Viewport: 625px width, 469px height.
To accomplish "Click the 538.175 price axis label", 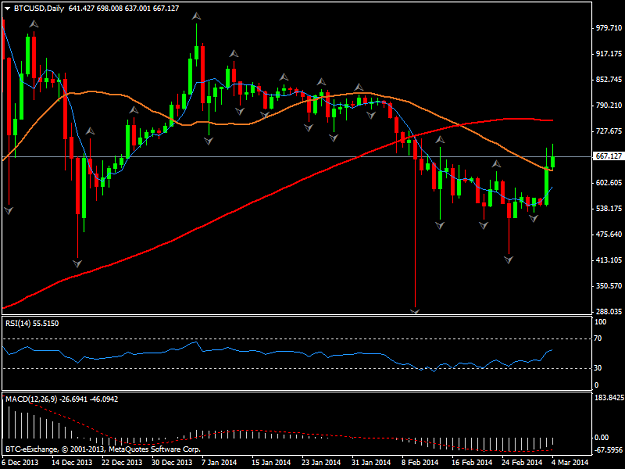I will (609, 208).
